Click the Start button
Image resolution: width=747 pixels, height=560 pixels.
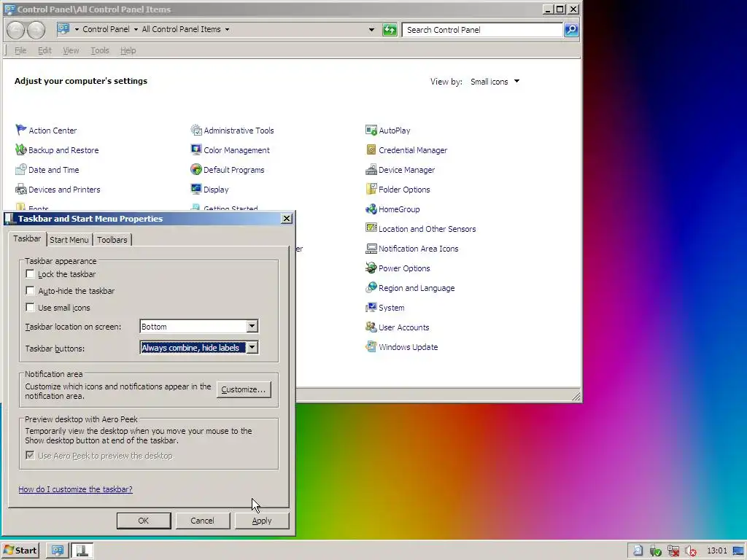pyautogui.click(x=20, y=551)
